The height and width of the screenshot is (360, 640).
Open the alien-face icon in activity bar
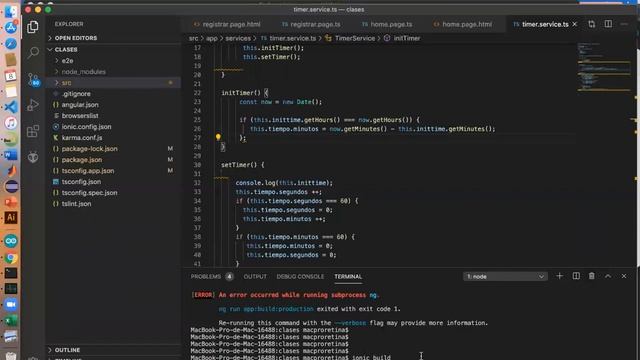tap(33, 157)
